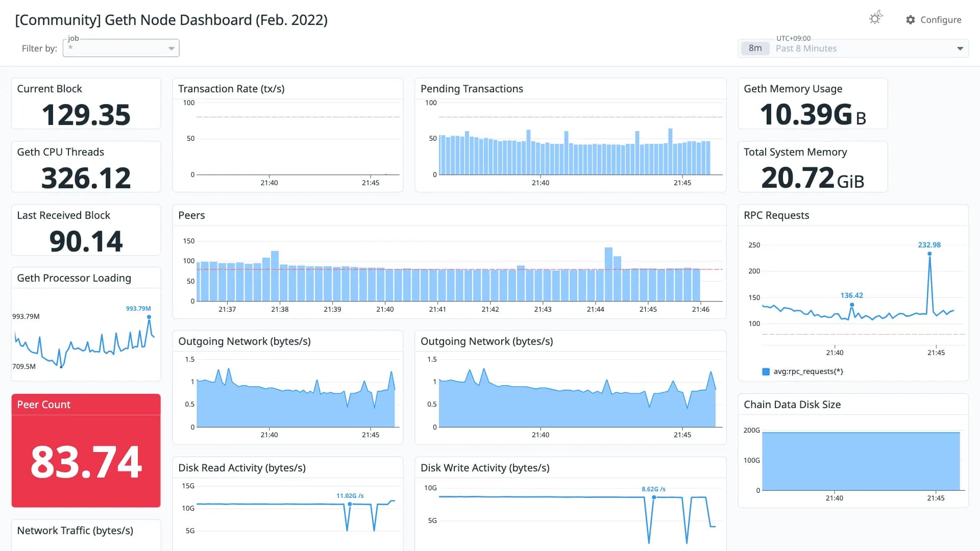Open the Configure dashboard button
The height and width of the screenshot is (551, 980).
point(934,20)
